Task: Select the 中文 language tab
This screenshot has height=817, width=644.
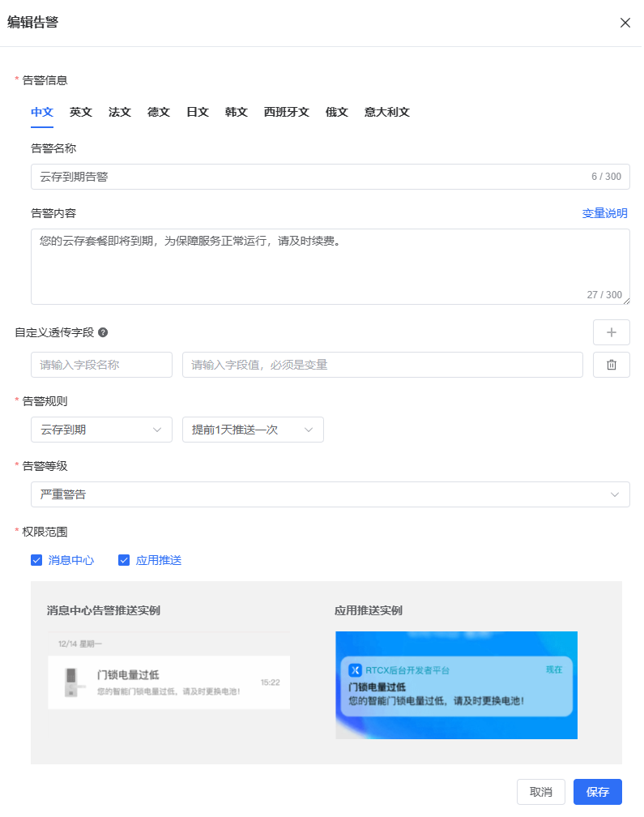Action: point(42,112)
